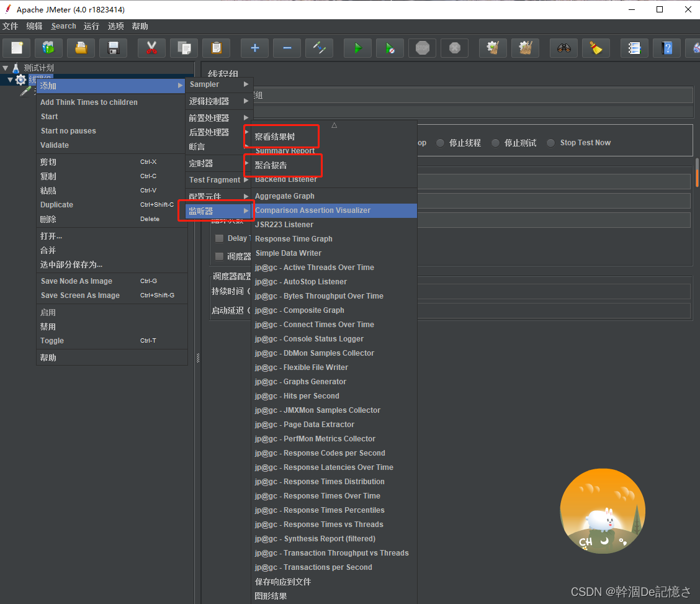Start the test with green play icon
Image resolution: width=700 pixels, height=604 pixels.
pos(357,48)
